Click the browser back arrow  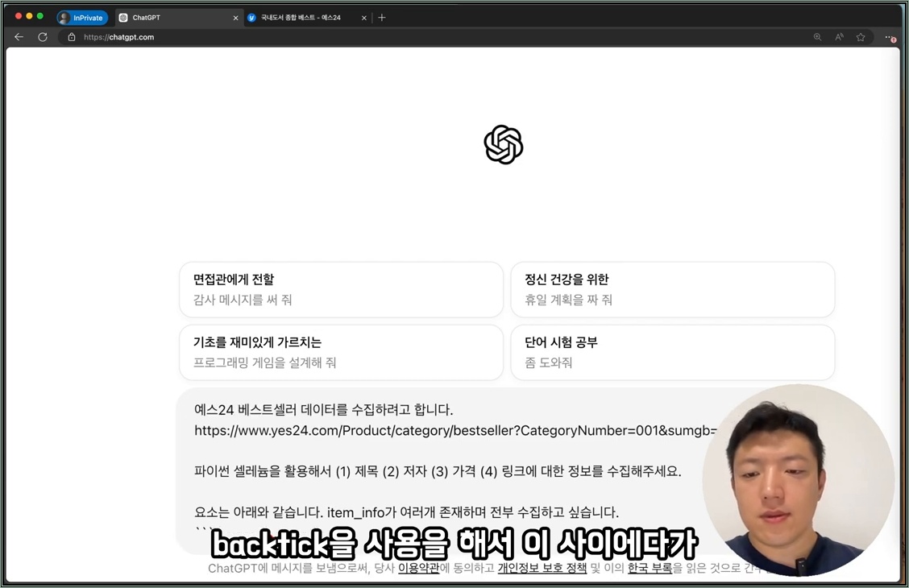click(x=19, y=37)
